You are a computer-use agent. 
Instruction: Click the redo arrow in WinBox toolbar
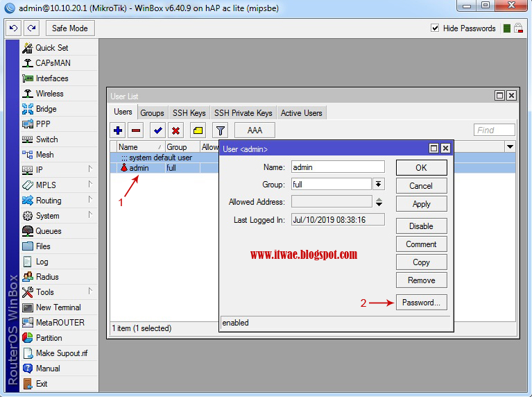point(31,28)
